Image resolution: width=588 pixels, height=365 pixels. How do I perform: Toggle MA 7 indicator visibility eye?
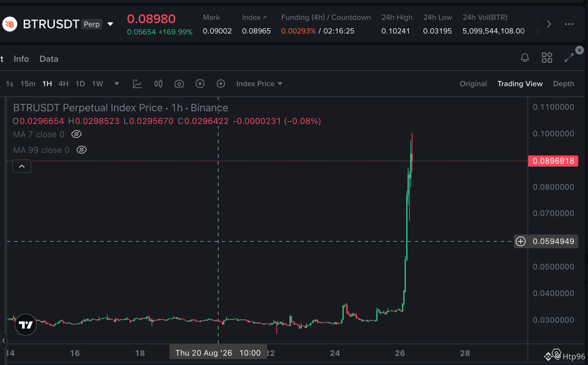tap(76, 134)
